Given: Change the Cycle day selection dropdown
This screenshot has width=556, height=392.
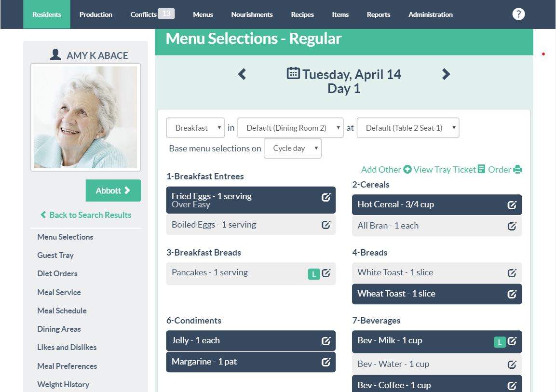Looking at the screenshot, I should [x=292, y=148].
